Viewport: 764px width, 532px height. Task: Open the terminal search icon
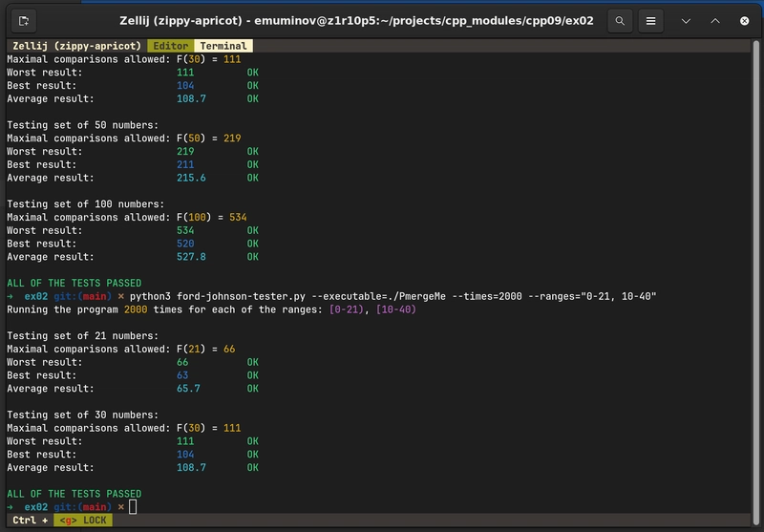coord(621,20)
